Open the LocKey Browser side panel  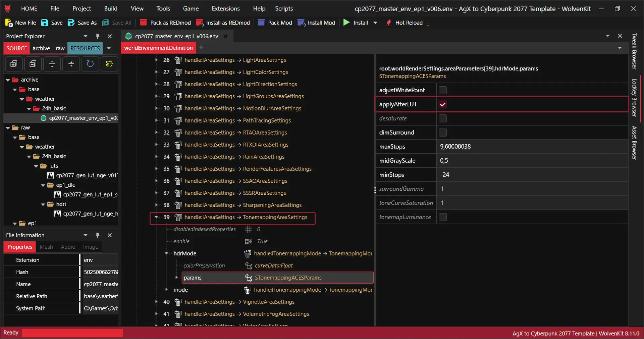pyautogui.click(x=634, y=98)
